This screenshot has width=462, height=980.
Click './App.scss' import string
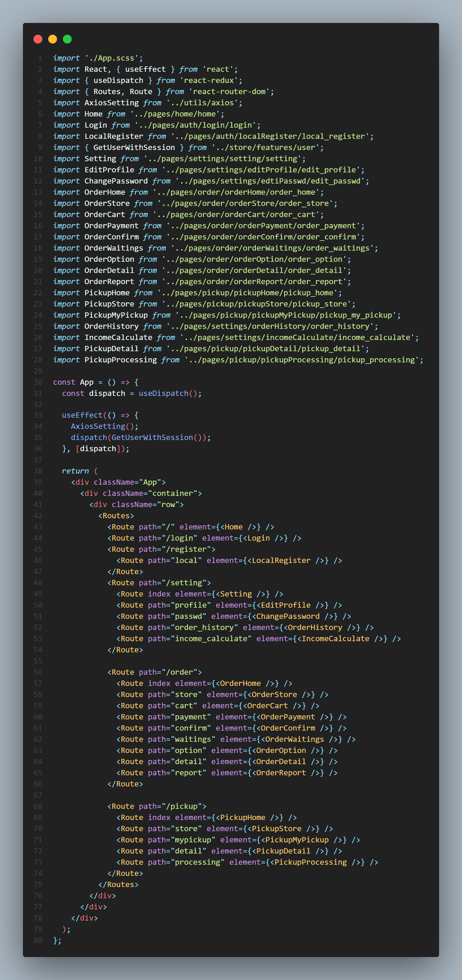point(112,58)
